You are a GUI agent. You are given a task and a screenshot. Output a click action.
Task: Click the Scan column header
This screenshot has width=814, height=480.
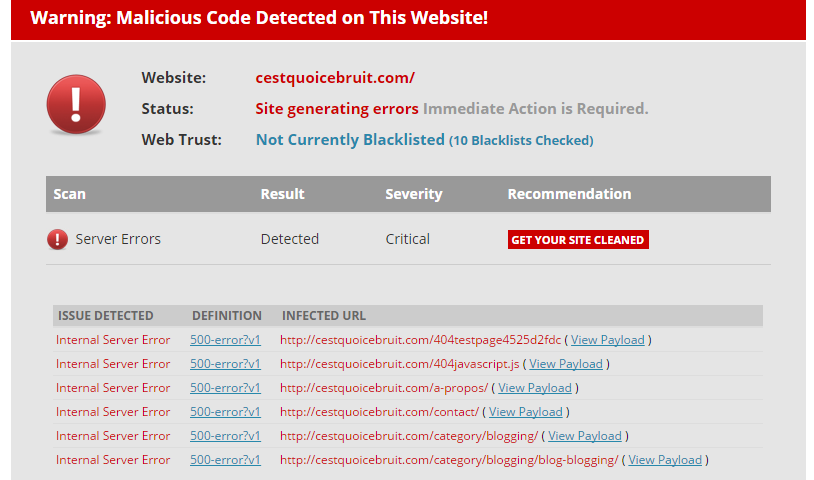(x=70, y=194)
